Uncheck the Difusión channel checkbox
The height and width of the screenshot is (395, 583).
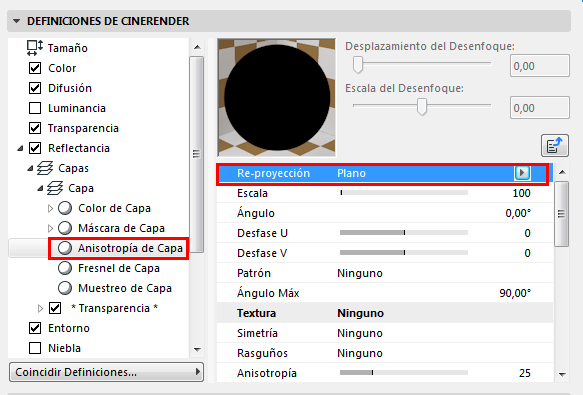pyautogui.click(x=35, y=88)
